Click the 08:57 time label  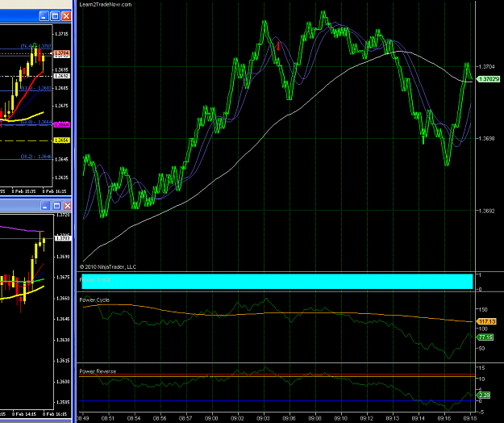click(x=185, y=418)
